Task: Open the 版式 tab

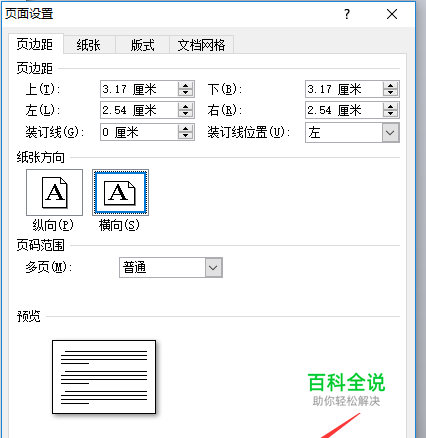Action: (143, 45)
